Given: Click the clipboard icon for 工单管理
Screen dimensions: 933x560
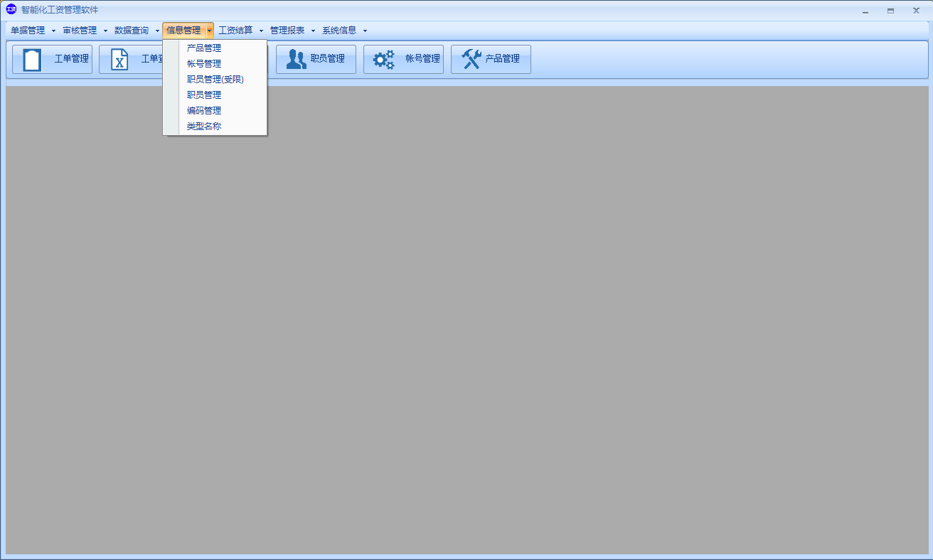Looking at the screenshot, I should [x=32, y=60].
